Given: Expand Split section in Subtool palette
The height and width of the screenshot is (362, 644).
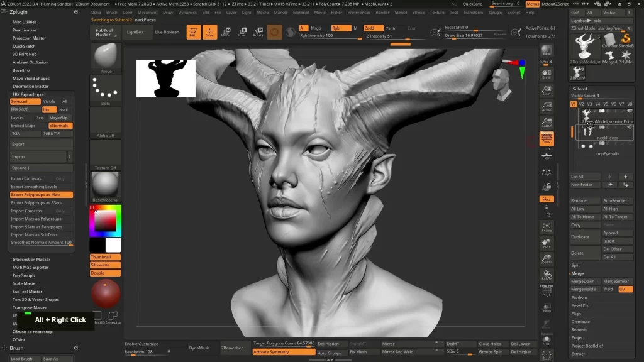Looking at the screenshot, I should [575, 266].
